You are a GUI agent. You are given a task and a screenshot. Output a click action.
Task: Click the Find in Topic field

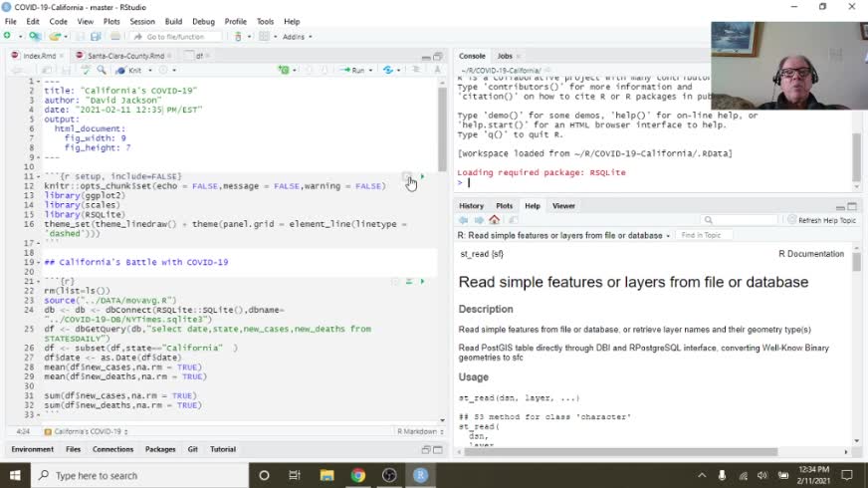pyautogui.click(x=704, y=235)
